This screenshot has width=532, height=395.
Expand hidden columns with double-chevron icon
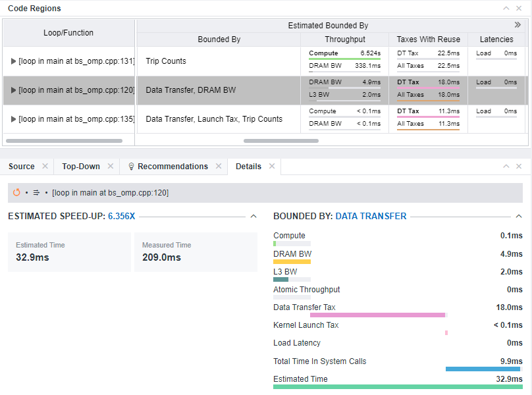pyautogui.click(x=518, y=25)
